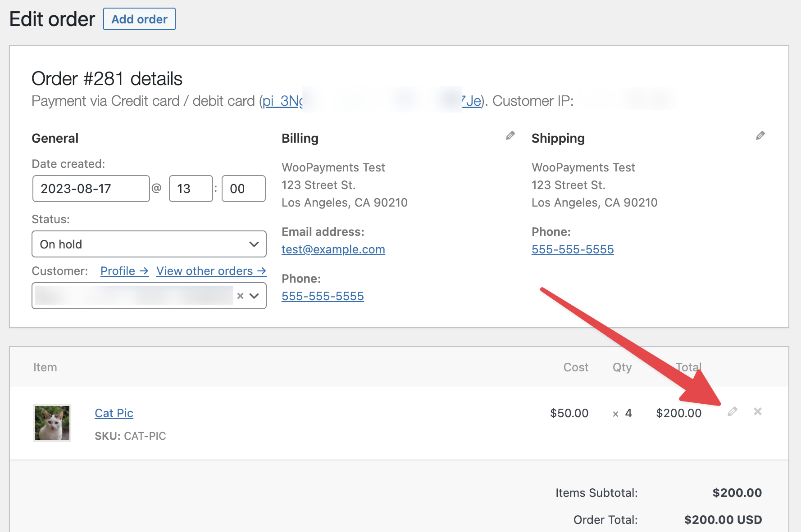Edit the shipping address details
Image resolution: width=801 pixels, height=532 pixels.
pos(760,135)
